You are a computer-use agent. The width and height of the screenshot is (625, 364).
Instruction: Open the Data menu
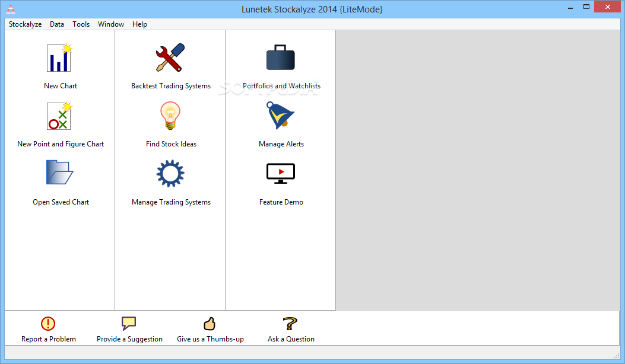(57, 24)
